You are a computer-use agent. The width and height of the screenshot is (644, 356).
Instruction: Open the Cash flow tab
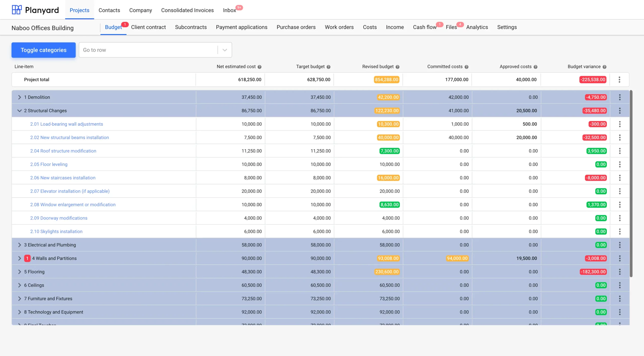pyautogui.click(x=425, y=27)
